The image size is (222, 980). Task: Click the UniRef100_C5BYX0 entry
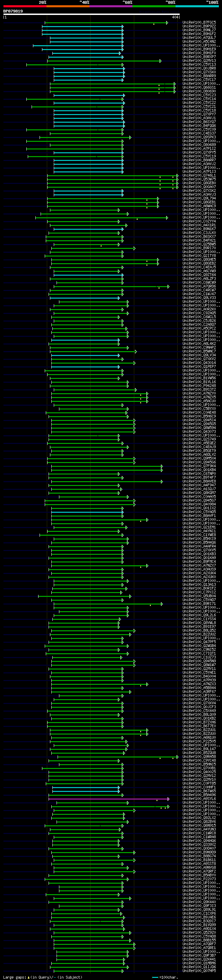click(199, 408)
